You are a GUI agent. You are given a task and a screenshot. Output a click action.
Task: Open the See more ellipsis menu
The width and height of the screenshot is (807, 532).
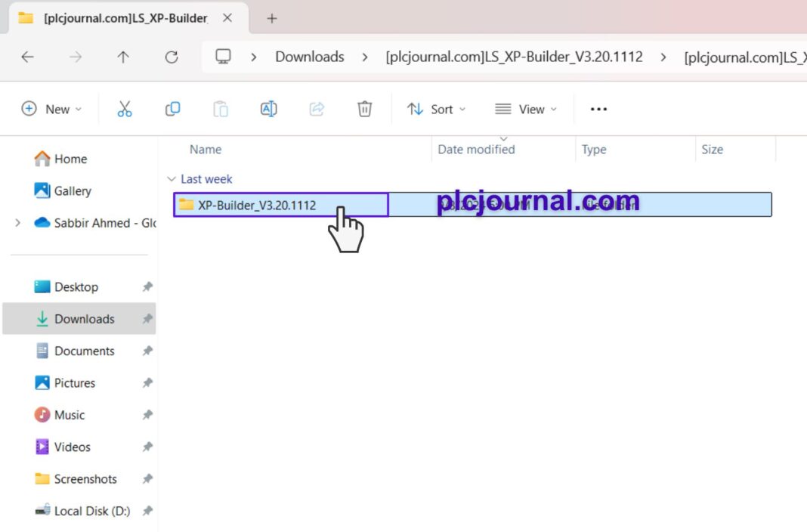click(598, 109)
